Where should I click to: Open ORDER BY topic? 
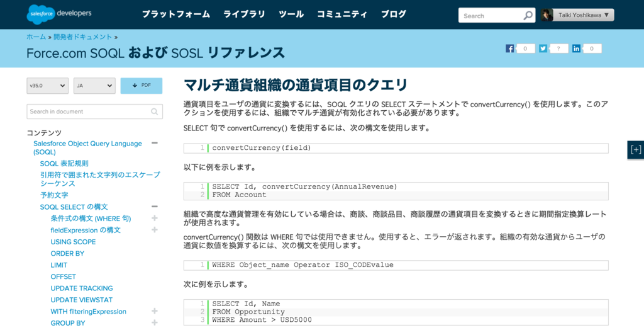pyautogui.click(x=67, y=253)
